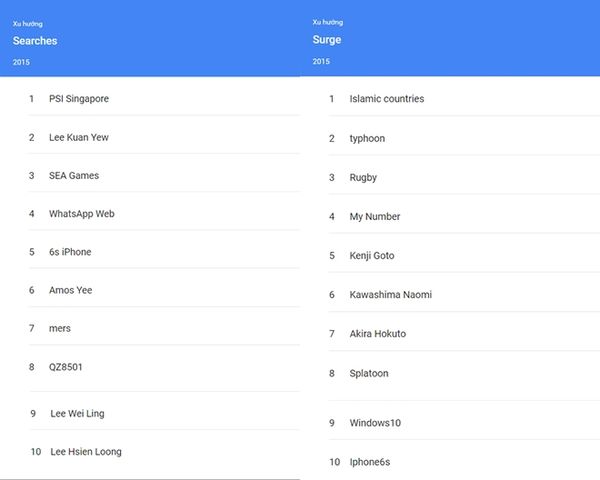Open 'Lee Hsien Loong' search entry

click(86, 452)
